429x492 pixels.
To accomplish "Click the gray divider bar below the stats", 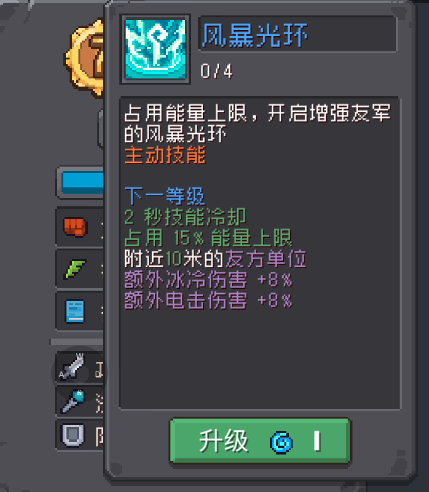I will 77,342.
